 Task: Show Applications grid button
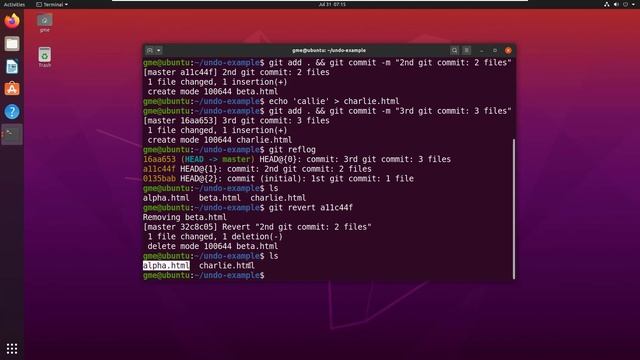point(12,349)
